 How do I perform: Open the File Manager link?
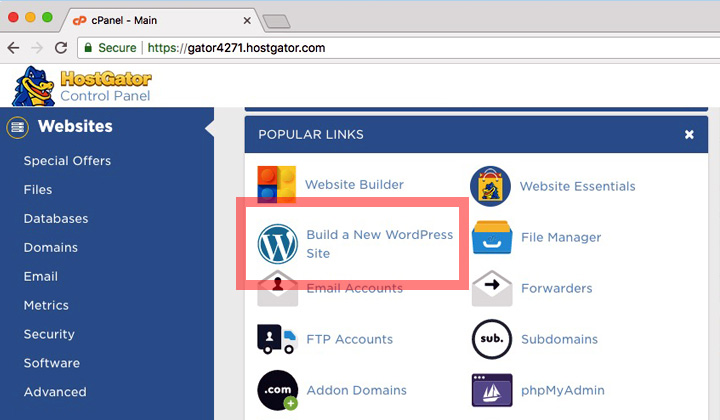pos(561,237)
